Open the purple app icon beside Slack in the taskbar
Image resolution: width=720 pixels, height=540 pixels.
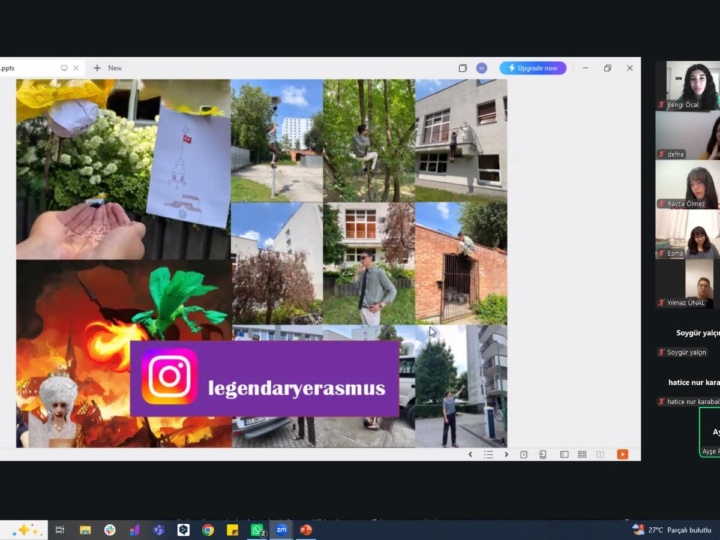(x=135, y=530)
